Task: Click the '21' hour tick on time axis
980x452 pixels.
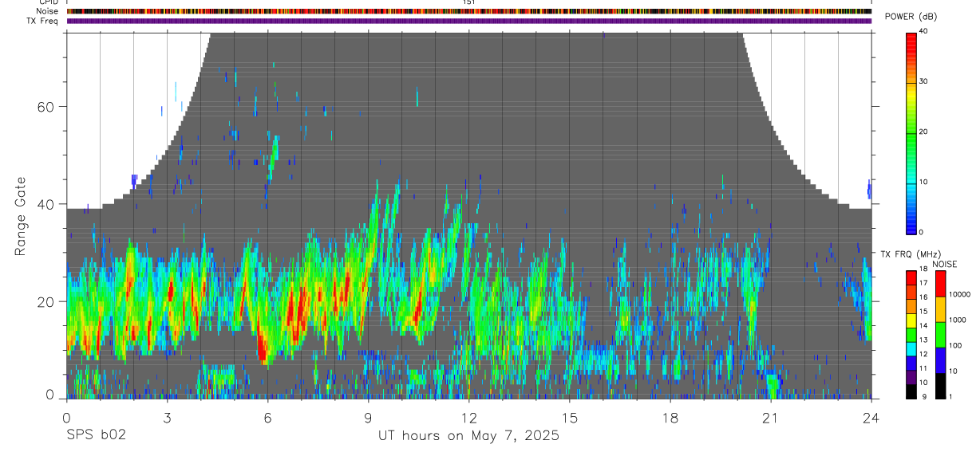Action: [771, 418]
